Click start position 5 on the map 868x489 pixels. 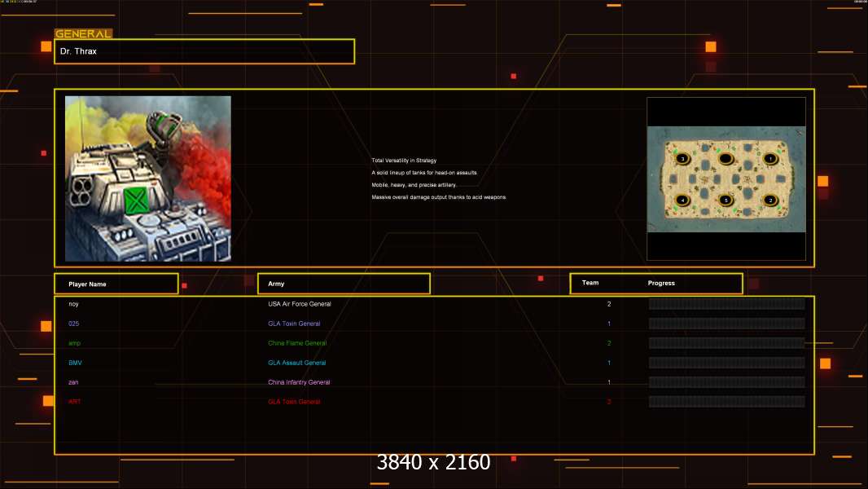click(726, 200)
